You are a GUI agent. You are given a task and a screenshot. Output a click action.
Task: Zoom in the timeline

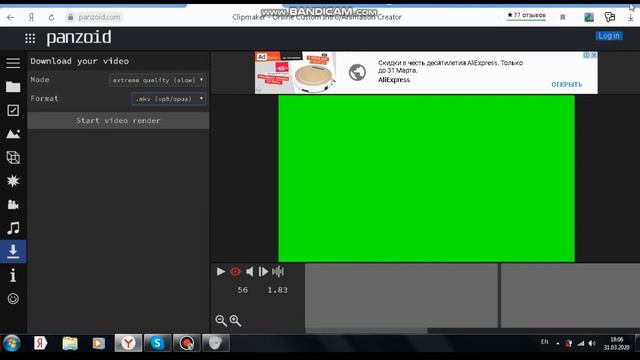236,320
